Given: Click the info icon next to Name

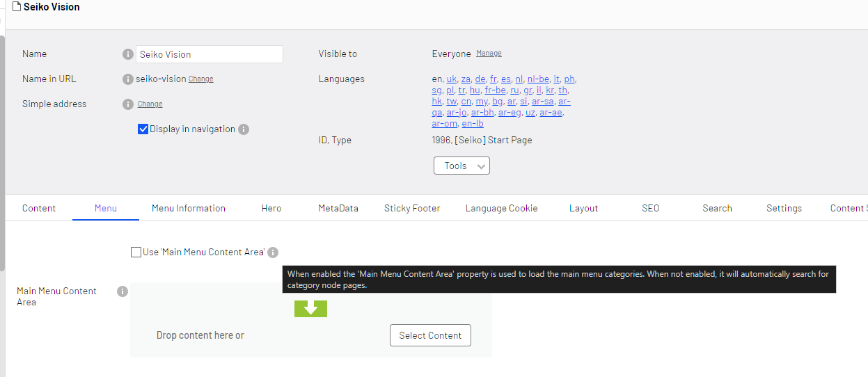Looking at the screenshot, I should click(127, 54).
